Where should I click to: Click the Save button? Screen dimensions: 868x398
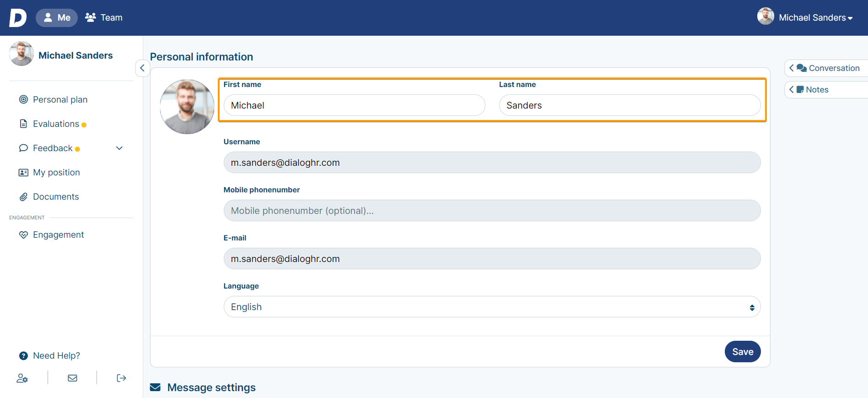(x=743, y=352)
